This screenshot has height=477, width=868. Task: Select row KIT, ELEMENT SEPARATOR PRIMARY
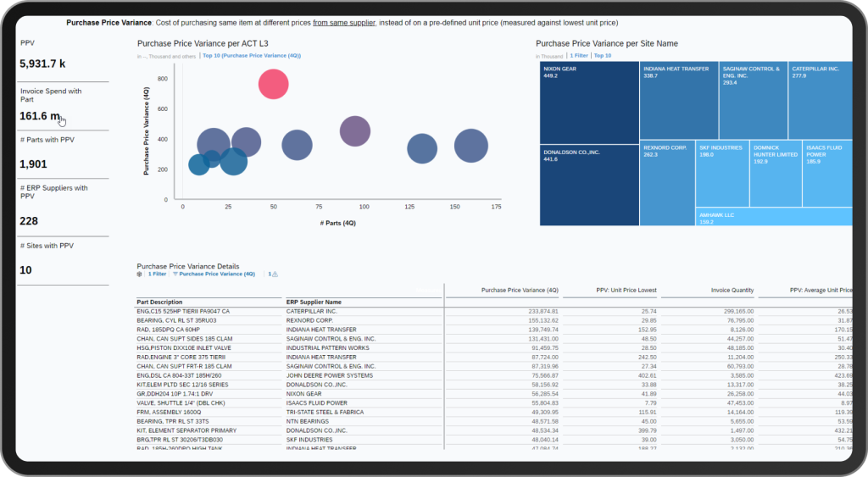(494, 430)
